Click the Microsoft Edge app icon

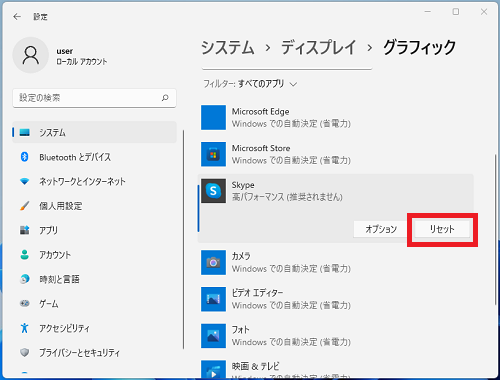pos(213,117)
